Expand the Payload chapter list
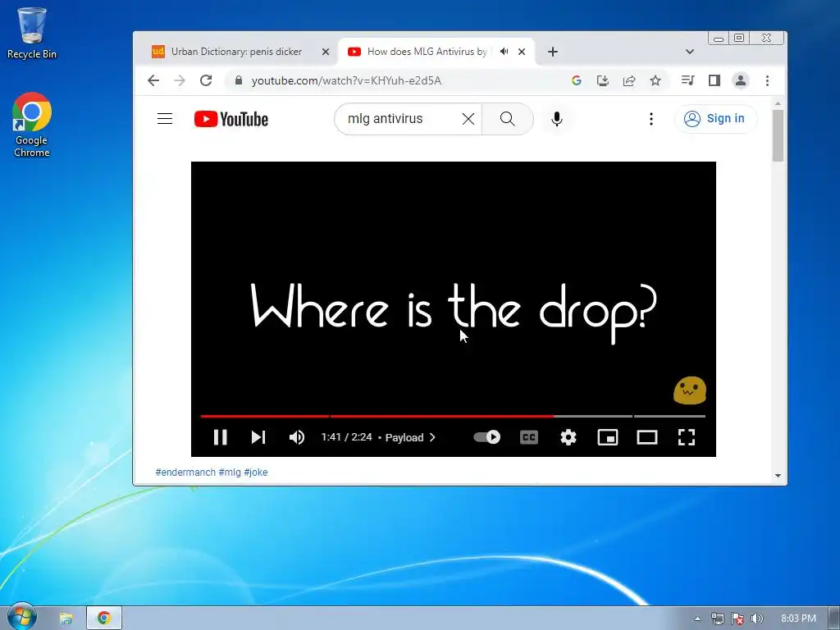 coord(410,437)
